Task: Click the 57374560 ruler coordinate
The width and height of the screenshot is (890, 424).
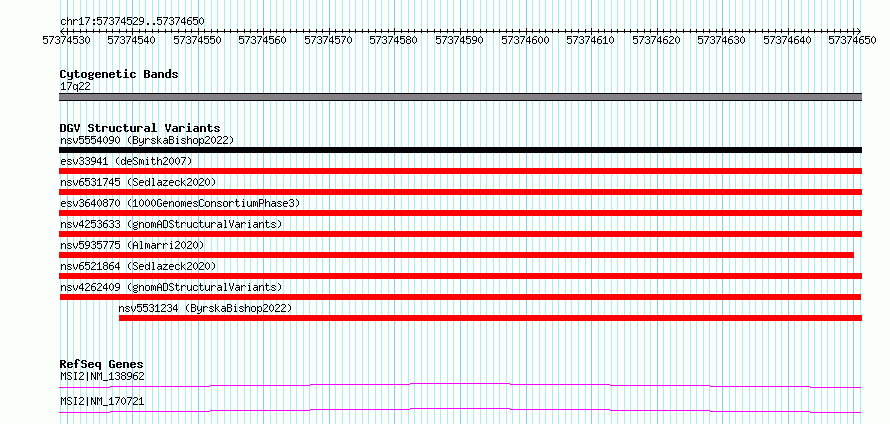Action: pyautogui.click(x=262, y=40)
